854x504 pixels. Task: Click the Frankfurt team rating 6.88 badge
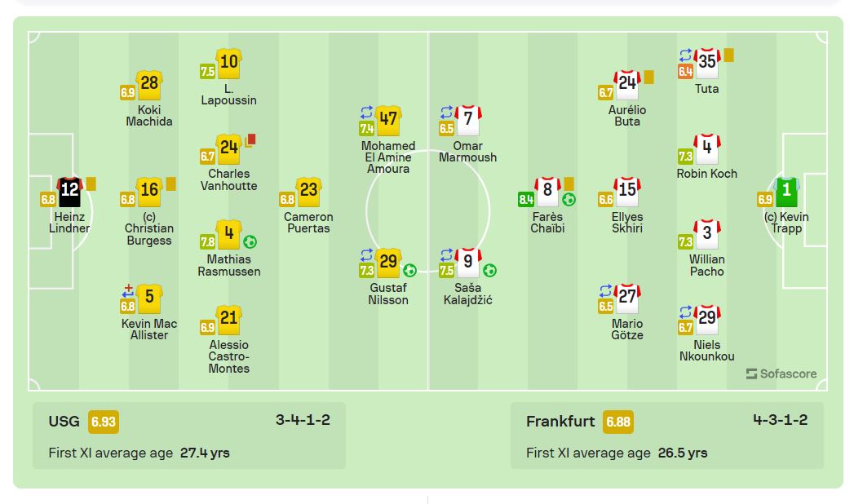(x=618, y=422)
